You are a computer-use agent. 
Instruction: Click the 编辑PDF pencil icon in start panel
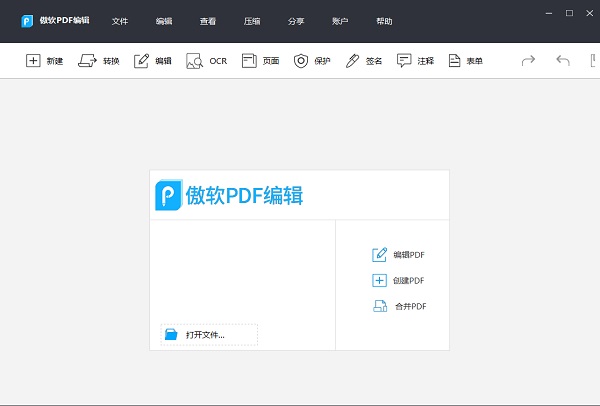(379, 254)
